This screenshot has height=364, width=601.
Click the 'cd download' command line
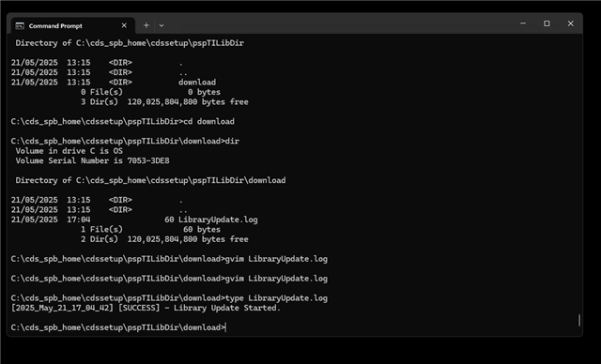point(123,122)
